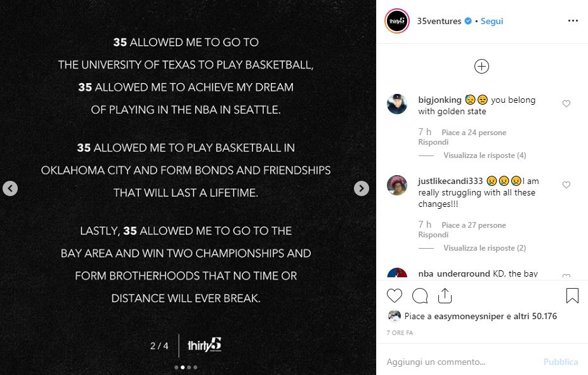Go to next slide arrow

click(361, 188)
